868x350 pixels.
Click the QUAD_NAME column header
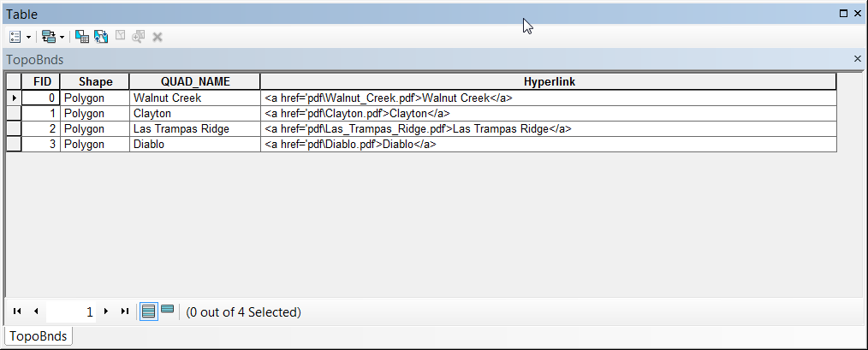[195, 81]
